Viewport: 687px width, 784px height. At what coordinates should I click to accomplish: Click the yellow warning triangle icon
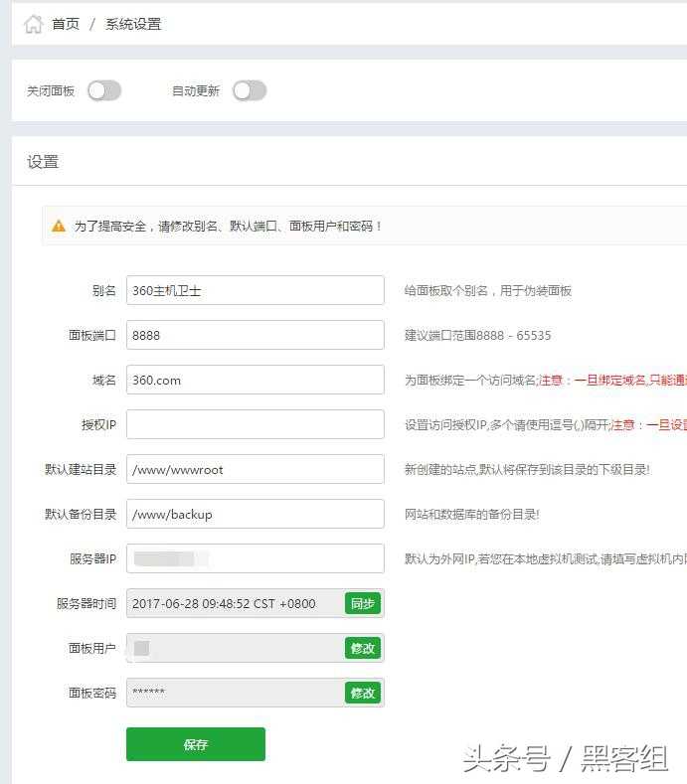[x=59, y=226]
